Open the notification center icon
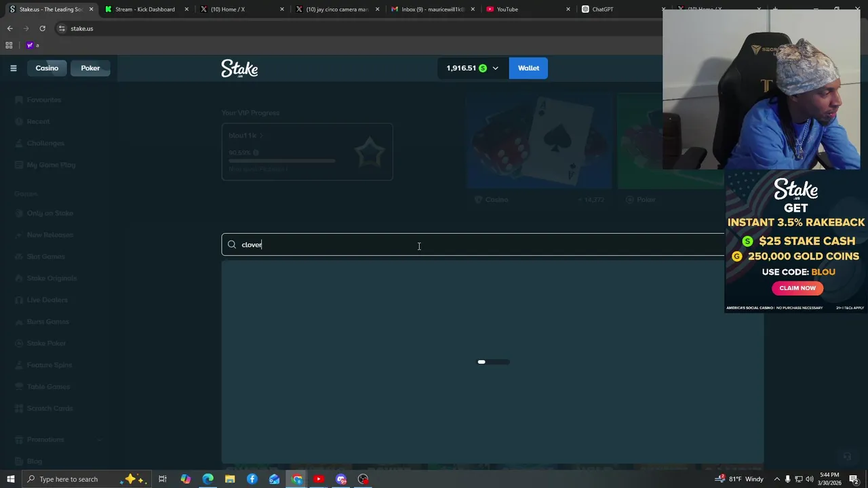The height and width of the screenshot is (488, 868). point(854,479)
